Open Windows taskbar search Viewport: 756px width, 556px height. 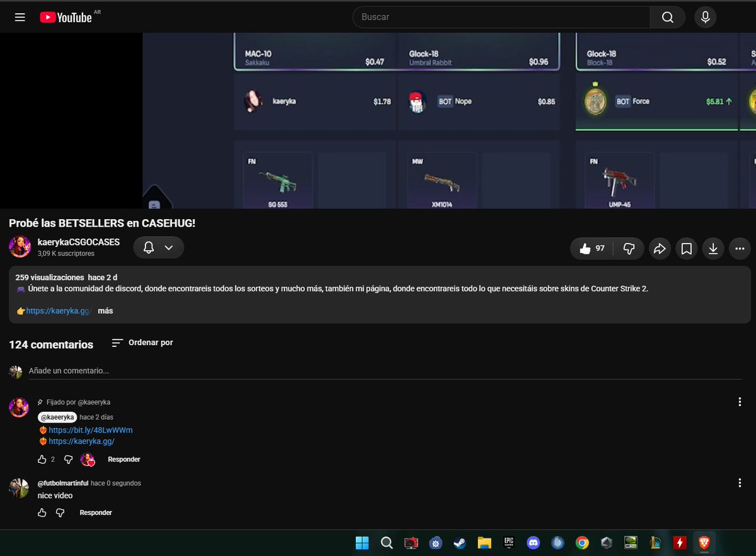tap(387, 543)
